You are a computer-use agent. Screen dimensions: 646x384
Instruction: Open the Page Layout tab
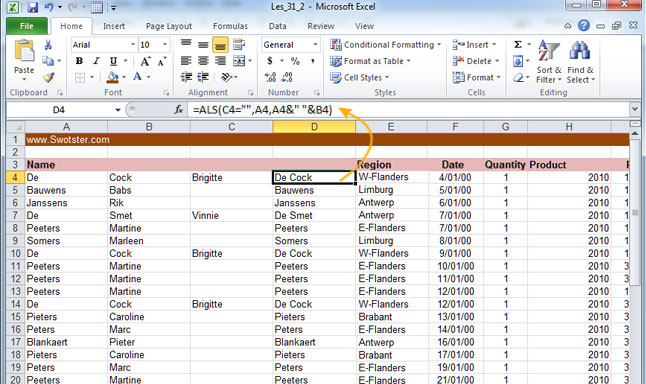[169, 26]
